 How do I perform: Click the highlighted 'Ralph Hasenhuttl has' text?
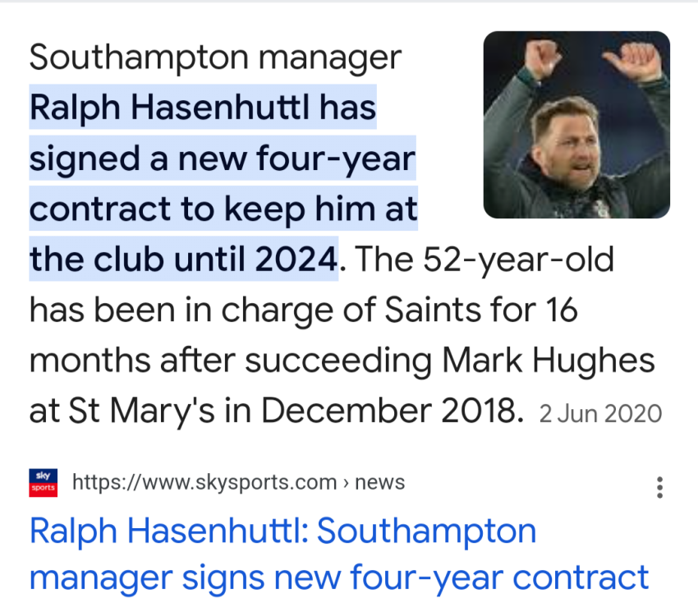203,107
